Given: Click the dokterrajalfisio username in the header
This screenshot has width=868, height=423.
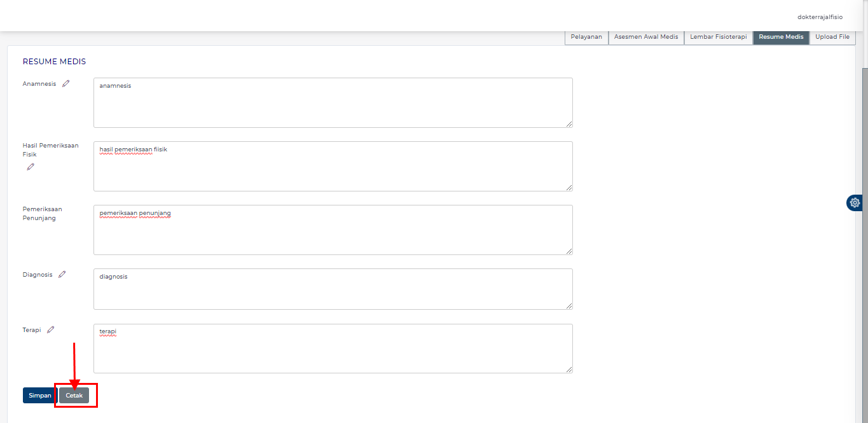Looking at the screenshot, I should pos(820,17).
